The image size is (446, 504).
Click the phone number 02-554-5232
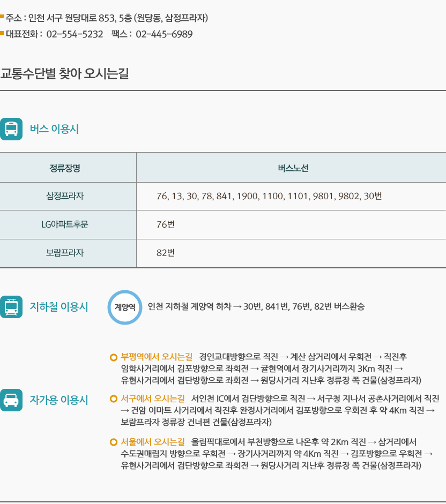click(75, 34)
